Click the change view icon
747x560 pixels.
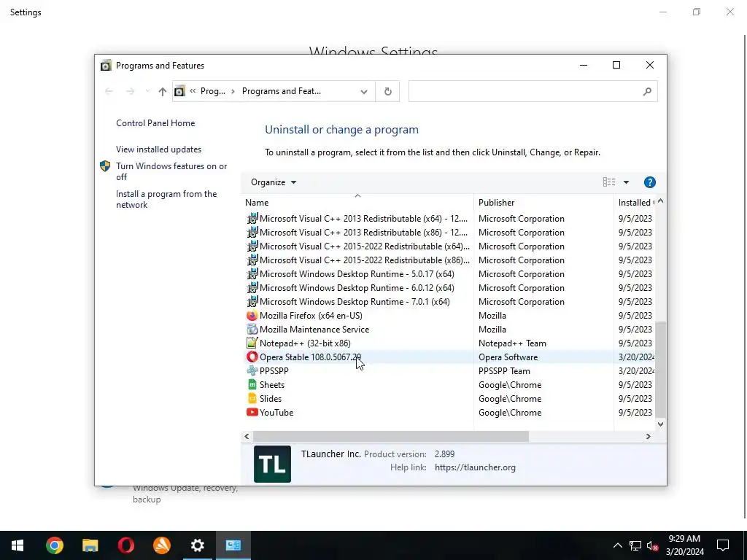pos(609,182)
